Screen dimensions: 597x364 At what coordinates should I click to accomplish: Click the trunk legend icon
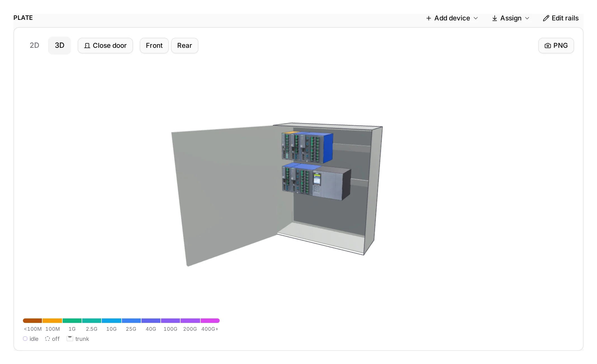[70, 339]
